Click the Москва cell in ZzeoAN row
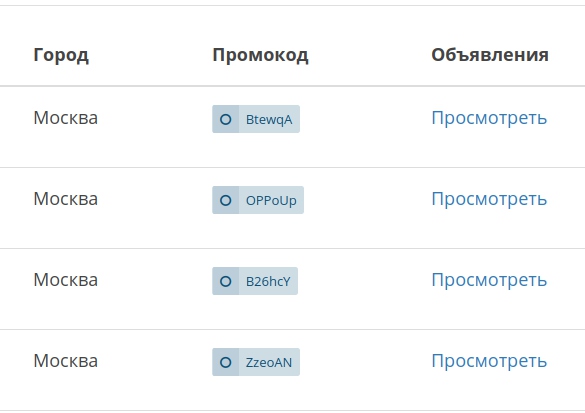Screen dimensions: 585x413 66,361
